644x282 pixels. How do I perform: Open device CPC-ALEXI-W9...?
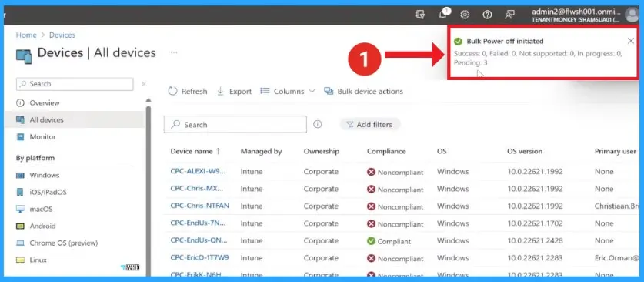tap(198, 171)
